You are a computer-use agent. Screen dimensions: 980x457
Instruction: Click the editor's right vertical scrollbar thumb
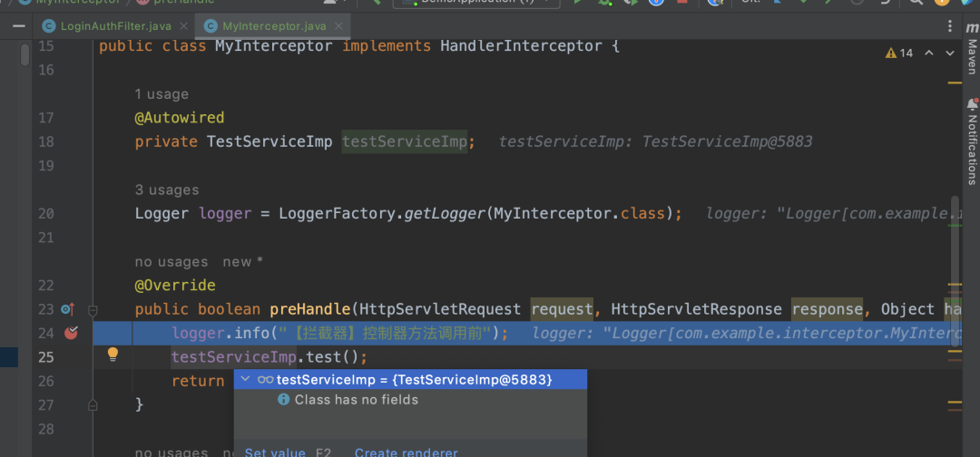coord(955,272)
